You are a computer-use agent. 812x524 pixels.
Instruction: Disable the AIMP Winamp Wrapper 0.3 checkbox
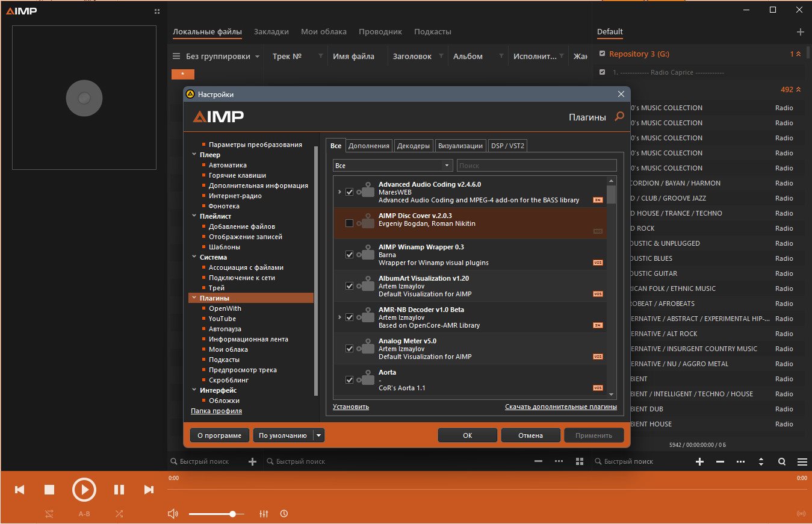349,255
